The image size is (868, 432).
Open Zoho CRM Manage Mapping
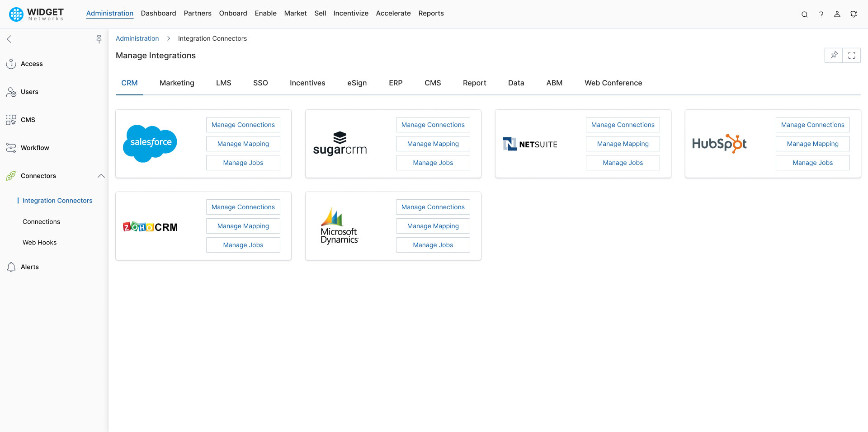243,226
